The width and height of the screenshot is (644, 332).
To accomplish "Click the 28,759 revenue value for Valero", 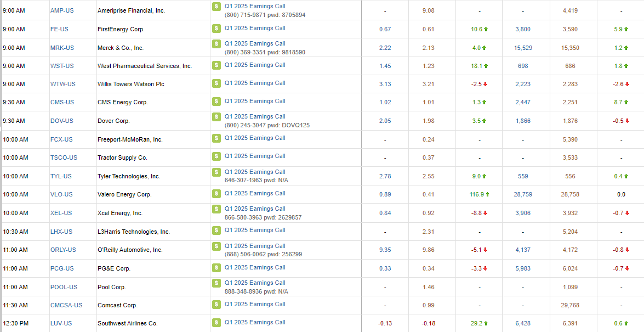I will [523, 194].
